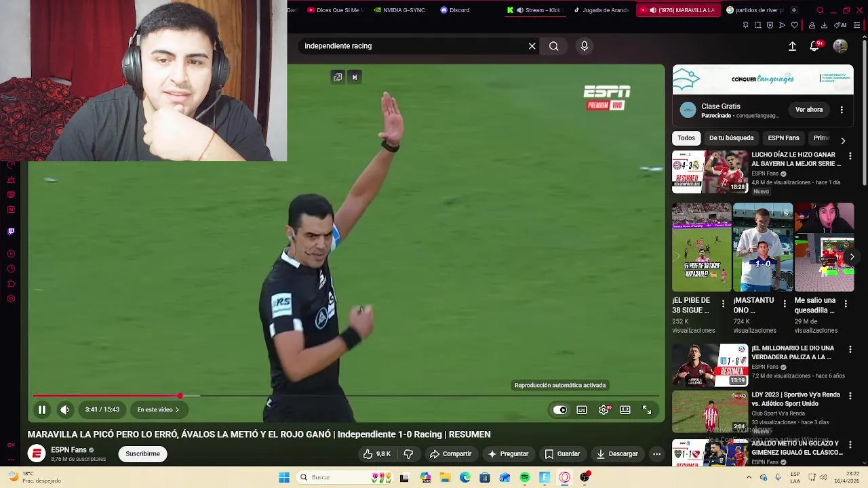Select the 'Todos' filter chip

pyautogui.click(x=686, y=138)
